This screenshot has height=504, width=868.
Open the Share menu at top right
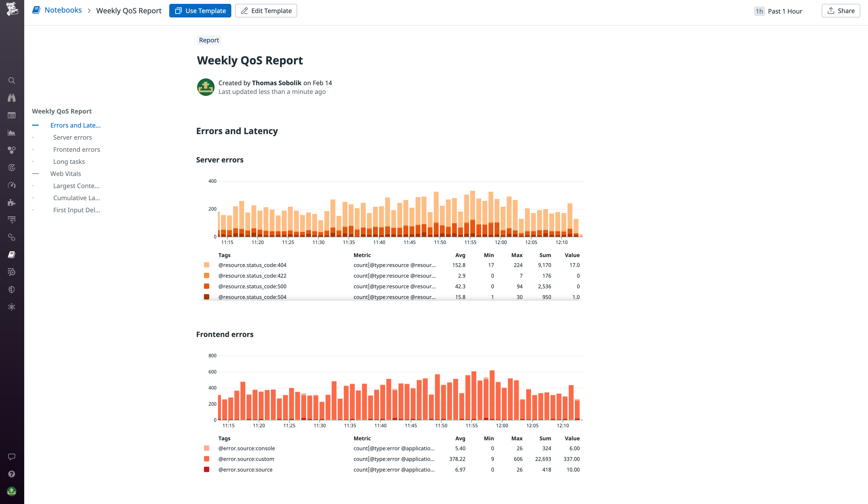click(x=840, y=10)
